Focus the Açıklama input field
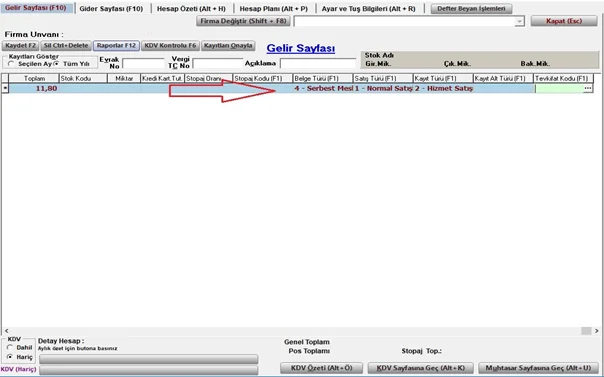 tap(318, 63)
